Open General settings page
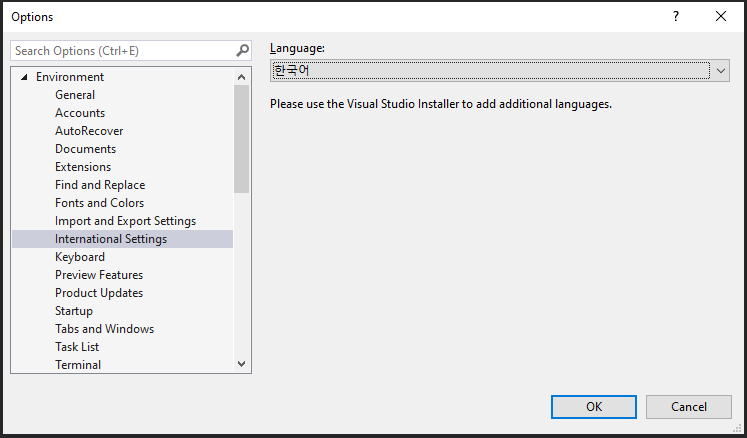The width and height of the screenshot is (747, 438). pos(75,95)
